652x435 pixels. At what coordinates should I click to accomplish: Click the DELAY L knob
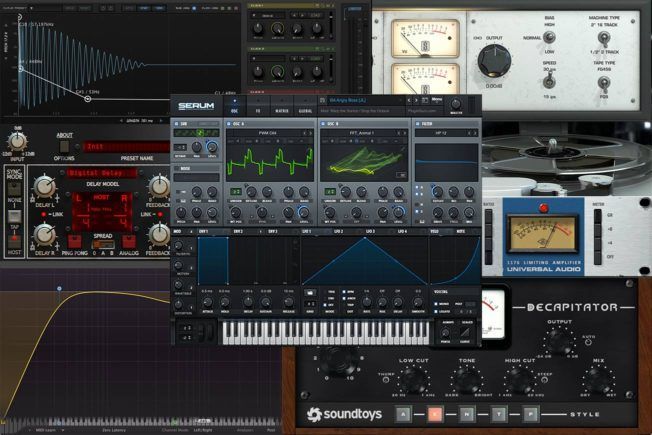point(44,186)
